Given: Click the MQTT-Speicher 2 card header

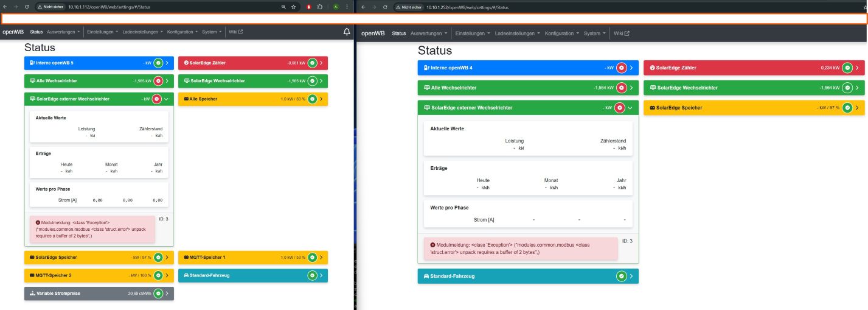Looking at the screenshot, I should (99, 275).
